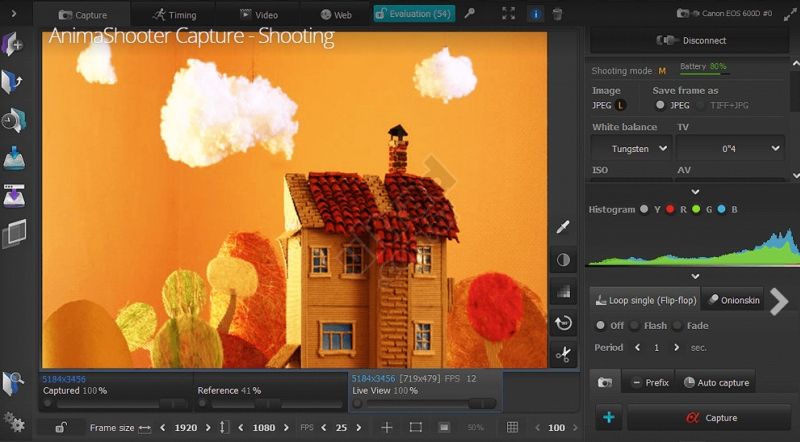Click the trash bin icon

pyautogui.click(x=558, y=14)
